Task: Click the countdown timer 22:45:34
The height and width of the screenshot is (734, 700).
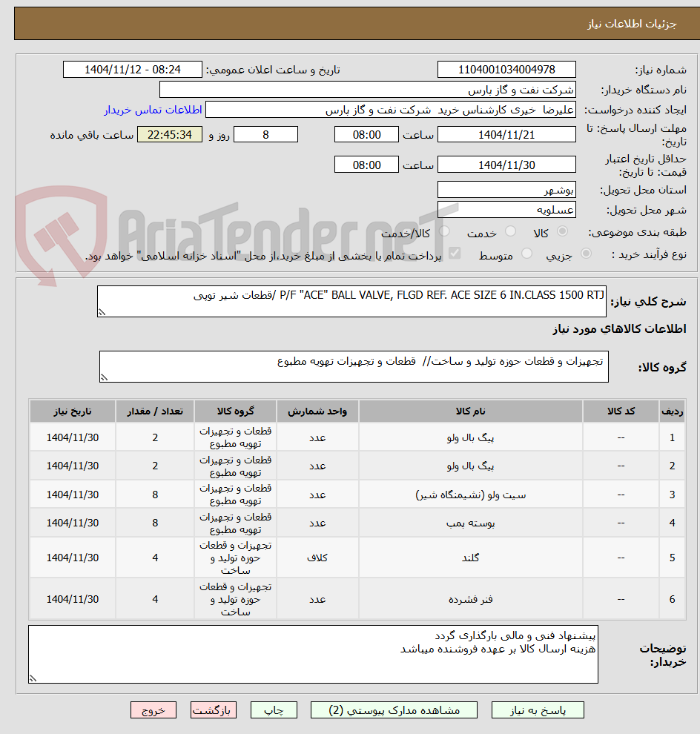Action: coord(170,135)
